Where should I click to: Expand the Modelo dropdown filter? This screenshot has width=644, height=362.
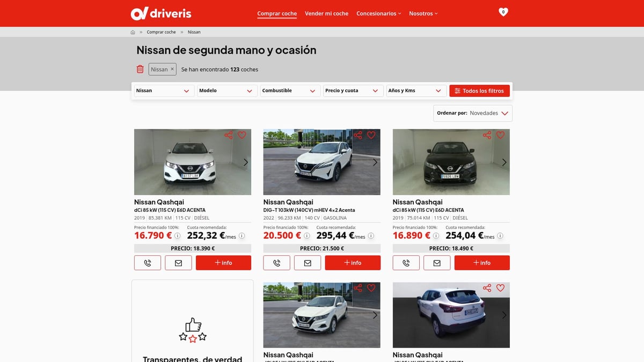click(227, 91)
